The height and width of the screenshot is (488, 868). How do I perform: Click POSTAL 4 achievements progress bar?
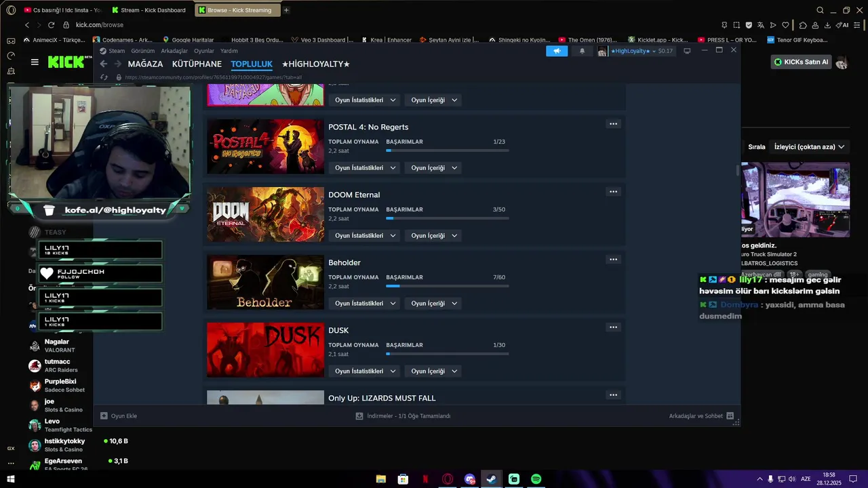447,150
